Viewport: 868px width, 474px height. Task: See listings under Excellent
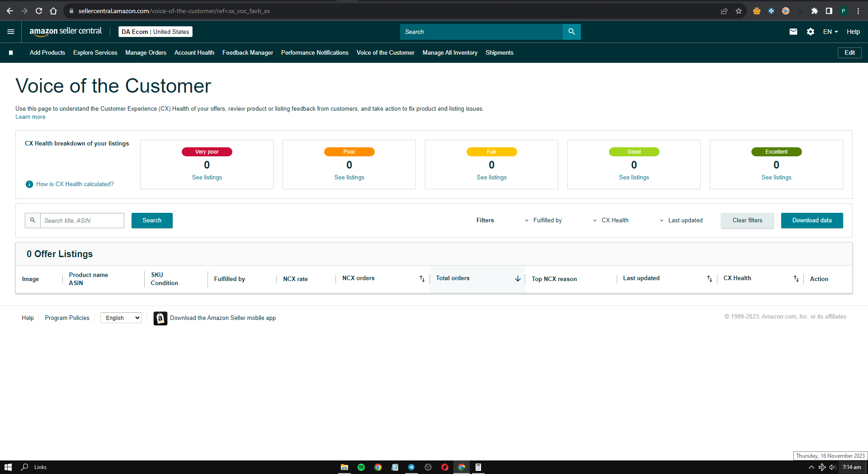[x=777, y=178]
